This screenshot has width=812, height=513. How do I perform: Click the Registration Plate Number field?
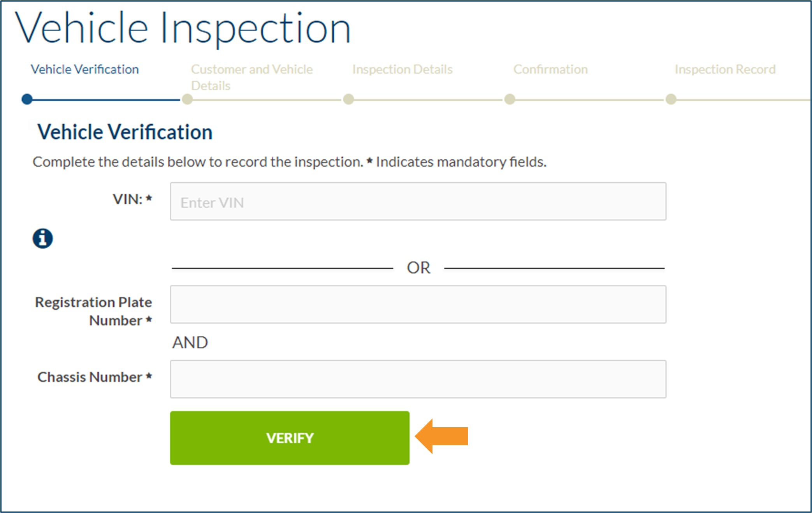[x=418, y=304]
